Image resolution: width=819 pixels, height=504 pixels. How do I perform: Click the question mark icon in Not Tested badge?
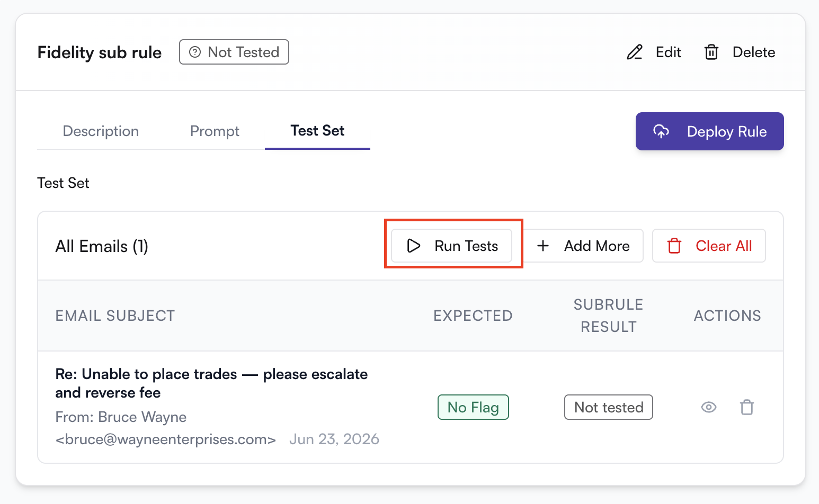click(x=195, y=52)
